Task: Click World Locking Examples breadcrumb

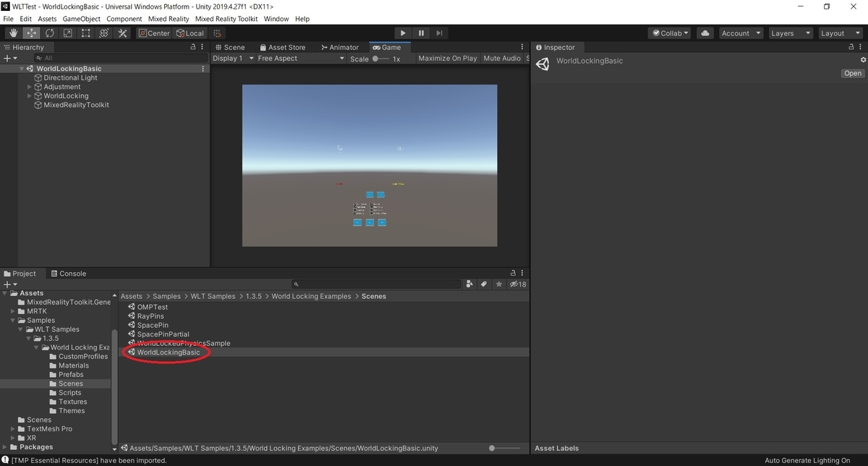Action: coord(311,296)
